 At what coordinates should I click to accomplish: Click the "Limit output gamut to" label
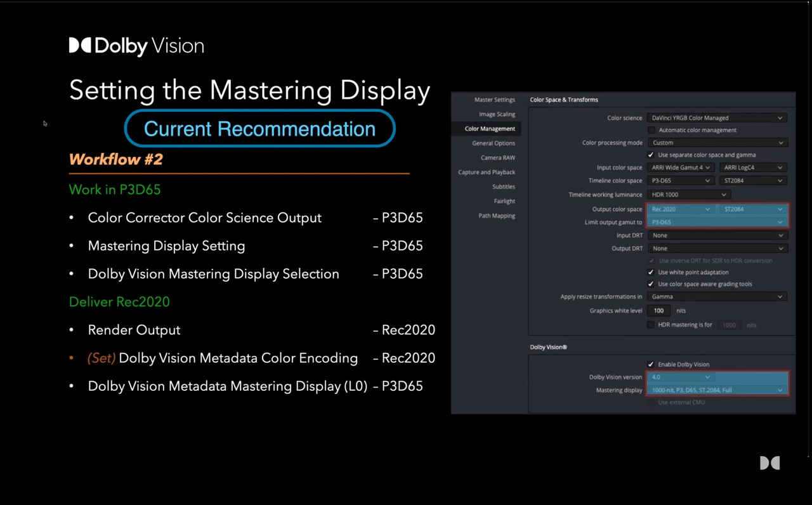point(613,222)
